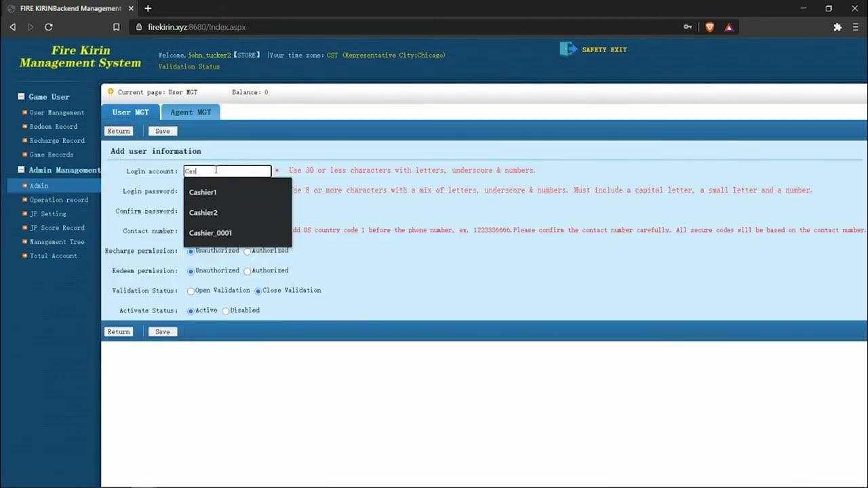Set Recharge permission to Authorized
The height and width of the screenshot is (488, 868).
[x=248, y=251]
